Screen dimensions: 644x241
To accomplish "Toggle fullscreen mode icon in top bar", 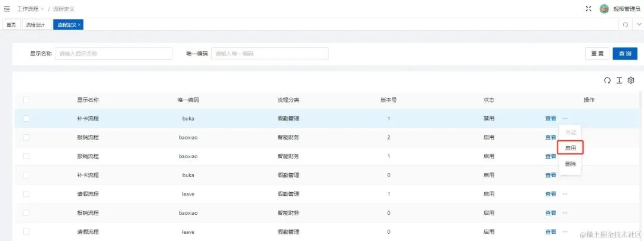I will tap(589, 8).
